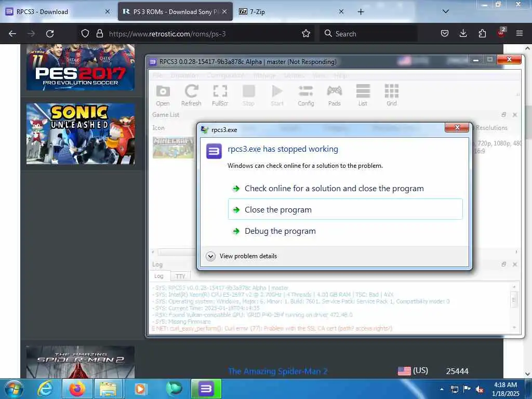The image size is (532, 399).
Task: Close the PS 3 ROMs browser tab
Action: pyautogui.click(x=224, y=11)
